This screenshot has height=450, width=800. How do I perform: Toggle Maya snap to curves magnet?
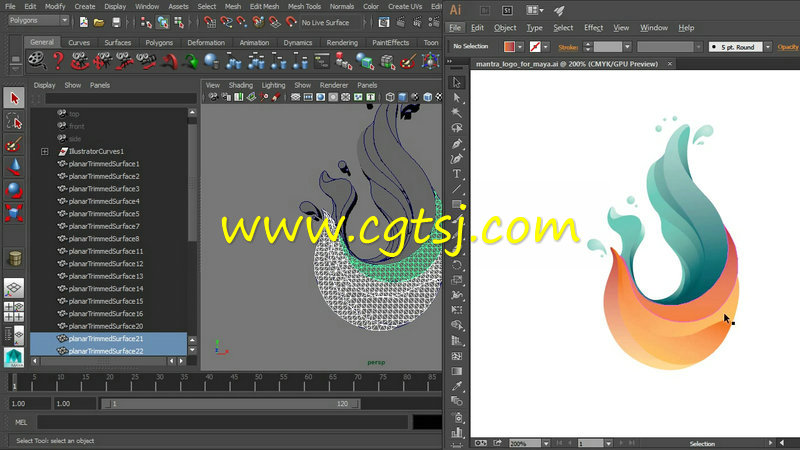(226, 22)
